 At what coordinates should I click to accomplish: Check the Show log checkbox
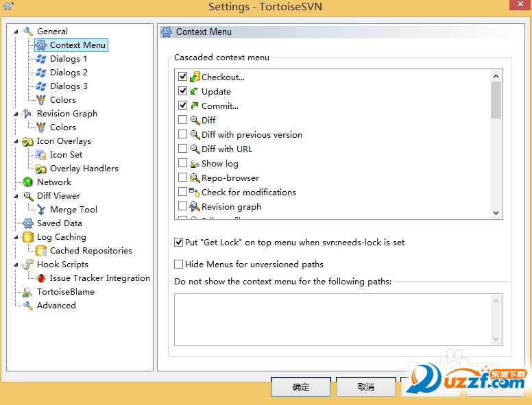click(182, 163)
